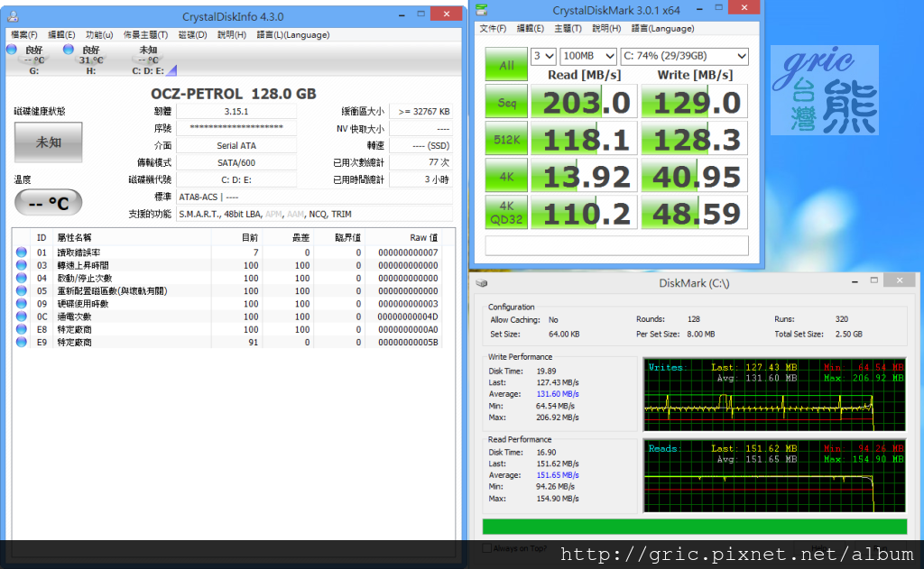This screenshot has height=569, width=924.
Task: Open CrystalDiskInfo 說明(H) menu
Action: point(232,35)
